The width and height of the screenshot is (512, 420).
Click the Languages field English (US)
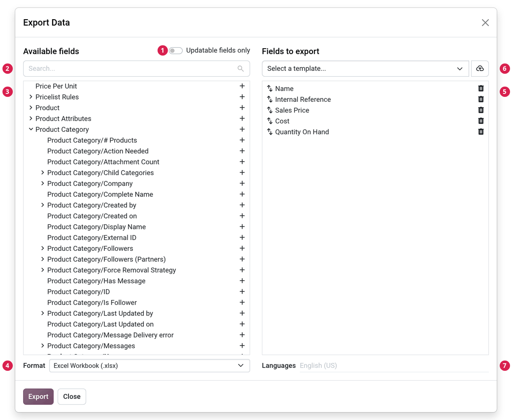click(394, 365)
